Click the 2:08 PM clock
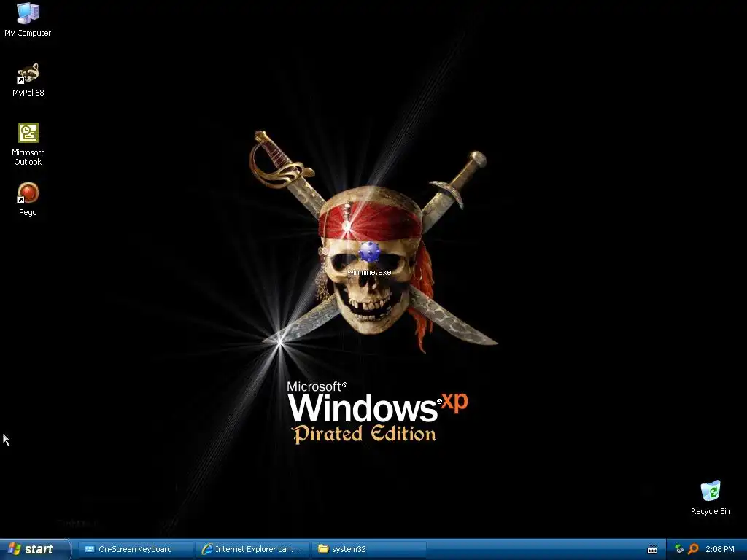 pos(719,549)
